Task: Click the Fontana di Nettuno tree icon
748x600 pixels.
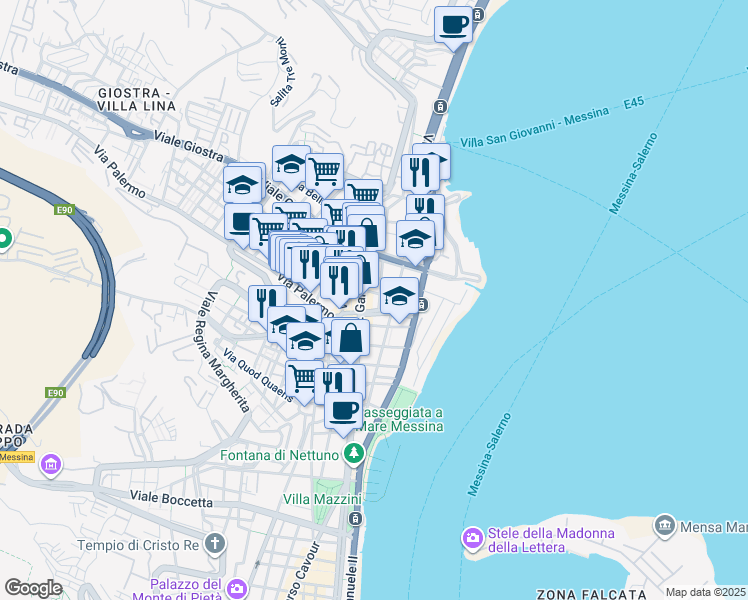Action: [x=353, y=454]
